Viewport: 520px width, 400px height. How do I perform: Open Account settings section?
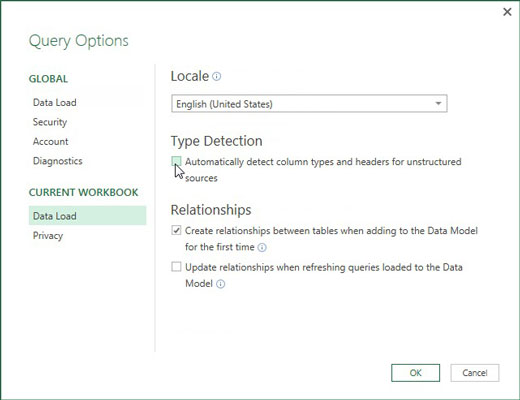tap(50, 141)
